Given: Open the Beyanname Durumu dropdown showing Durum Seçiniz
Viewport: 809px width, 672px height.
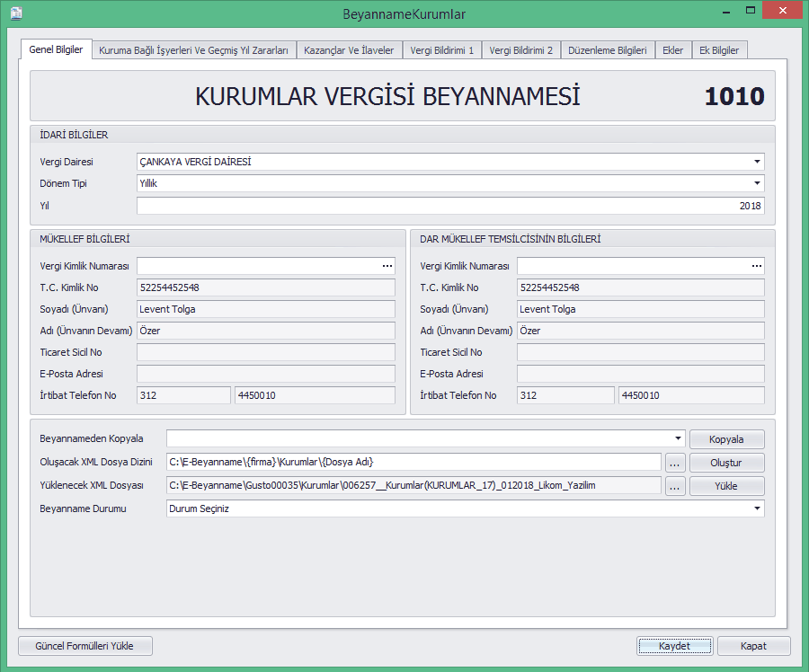Looking at the screenshot, I should (758, 509).
